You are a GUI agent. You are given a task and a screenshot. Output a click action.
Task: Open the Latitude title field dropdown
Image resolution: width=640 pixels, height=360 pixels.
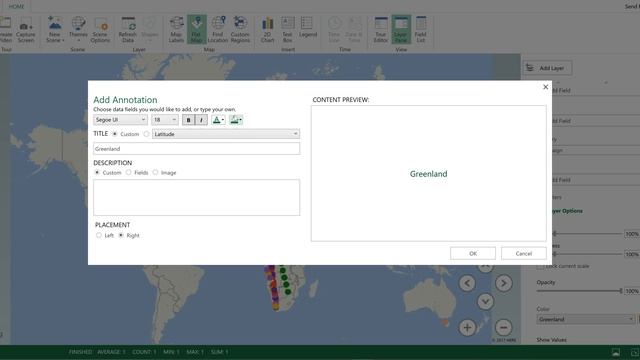(226, 134)
